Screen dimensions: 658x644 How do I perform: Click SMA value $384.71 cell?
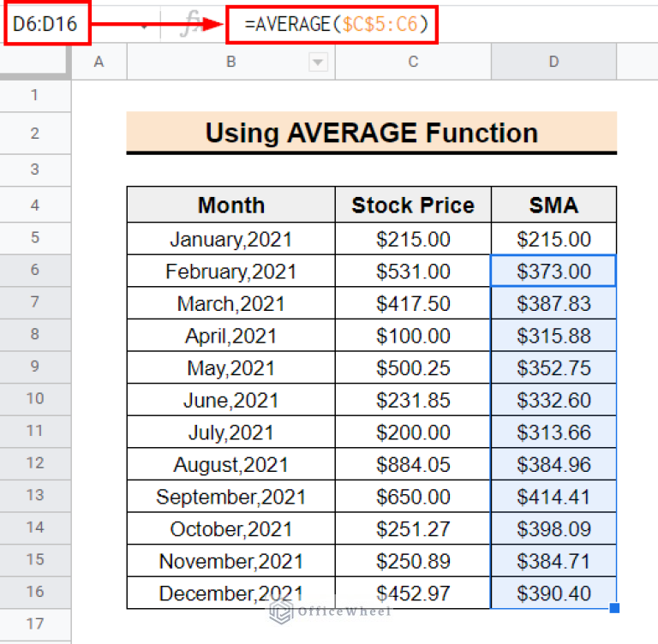coord(553,561)
